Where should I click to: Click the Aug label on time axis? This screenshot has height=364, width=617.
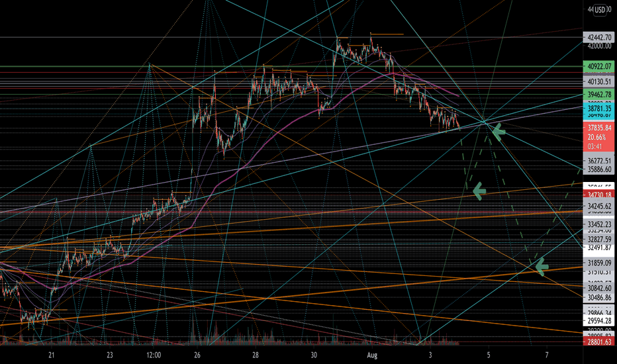372,356
